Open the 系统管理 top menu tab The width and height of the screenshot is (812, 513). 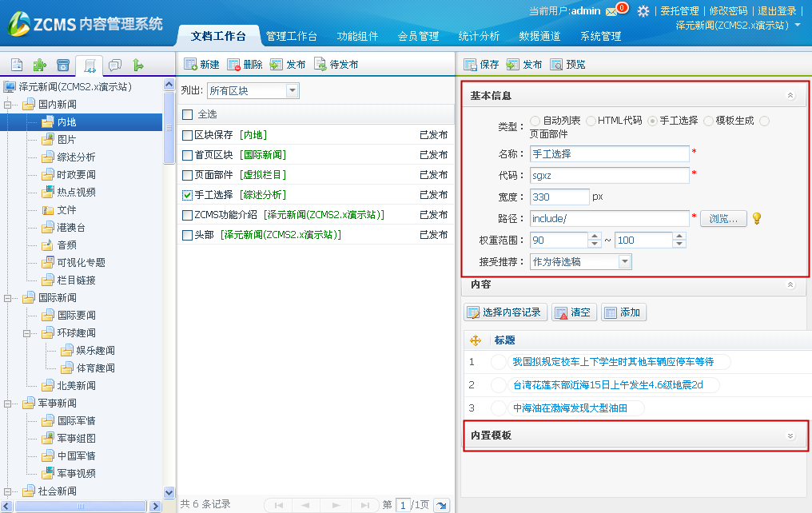(600, 36)
